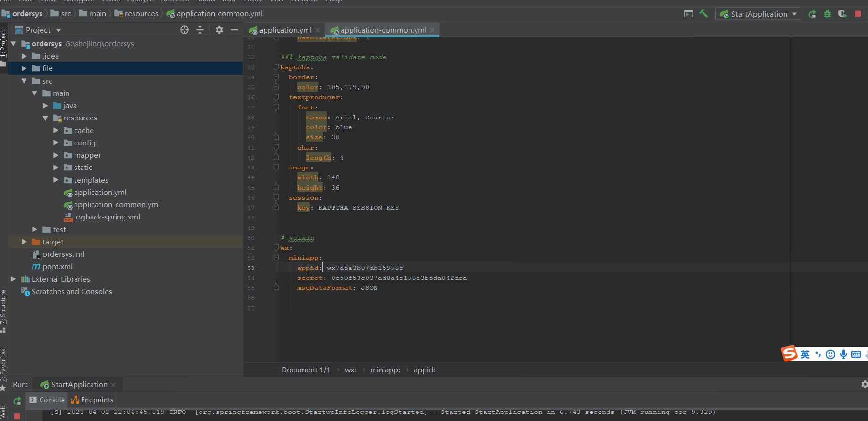Click the Debug bug icon in toolbar
Viewport: 868px width, 421px height.
[x=827, y=14]
